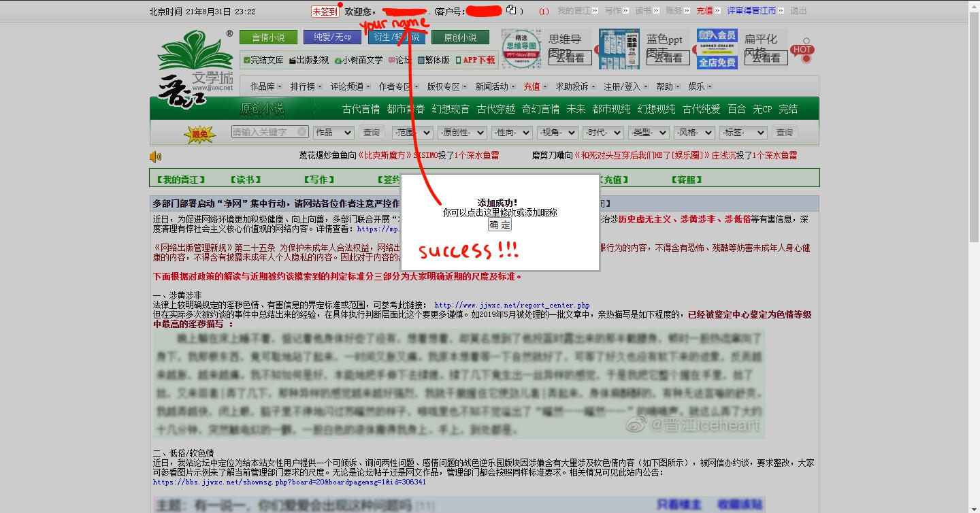Click the copy icon beside customer number

[x=512, y=10]
